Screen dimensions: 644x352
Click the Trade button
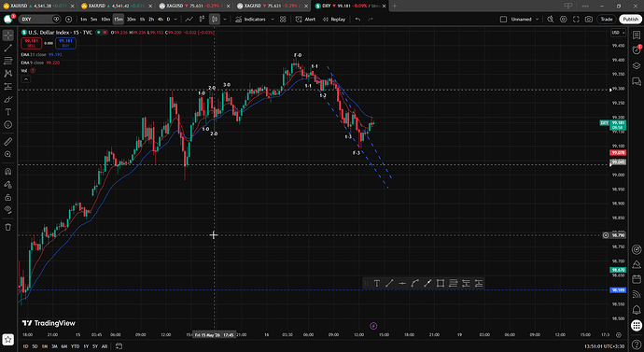[x=607, y=20]
